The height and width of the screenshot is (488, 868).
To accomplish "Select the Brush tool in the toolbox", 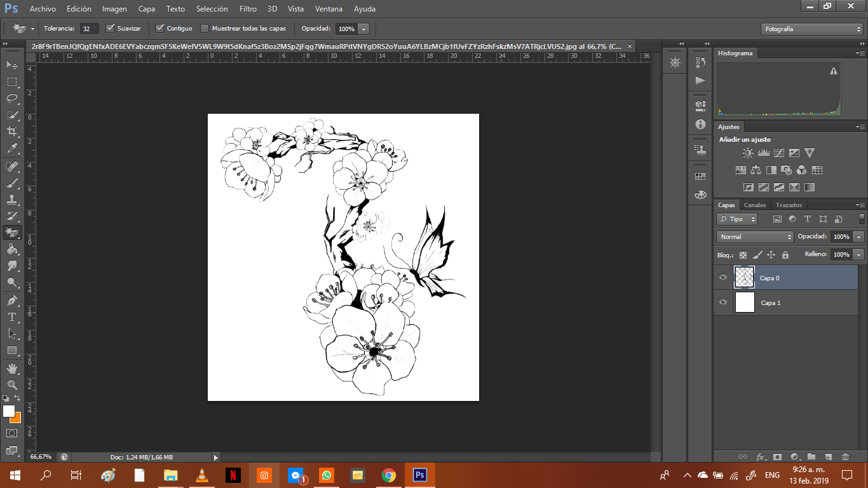I will tap(12, 183).
